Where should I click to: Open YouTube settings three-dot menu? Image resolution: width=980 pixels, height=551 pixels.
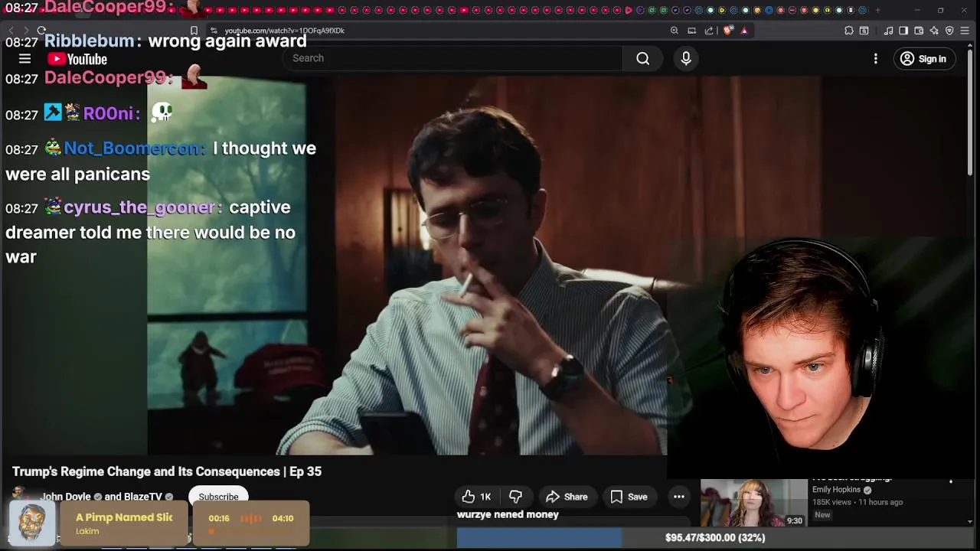click(x=876, y=59)
